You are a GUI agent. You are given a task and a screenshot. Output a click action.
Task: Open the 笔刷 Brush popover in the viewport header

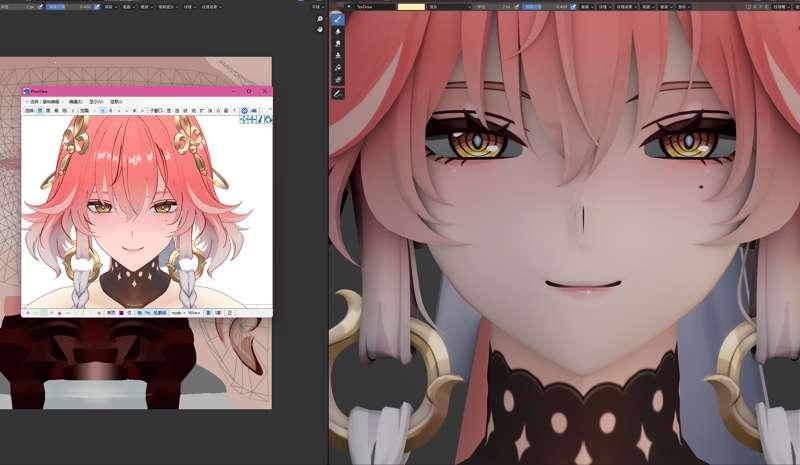pyautogui.click(x=586, y=7)
